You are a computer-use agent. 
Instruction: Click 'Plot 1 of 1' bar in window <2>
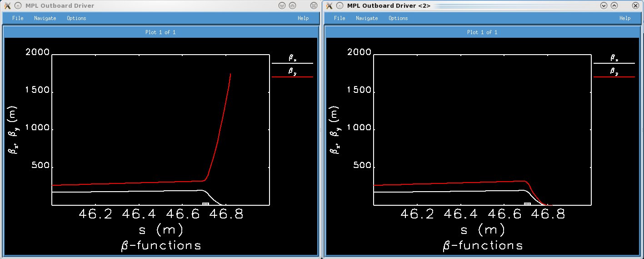tap(482, 32)
